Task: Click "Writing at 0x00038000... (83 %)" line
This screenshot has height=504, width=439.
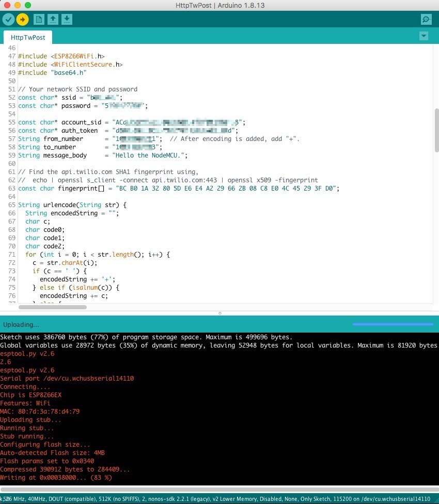Action: click(56, 477)
